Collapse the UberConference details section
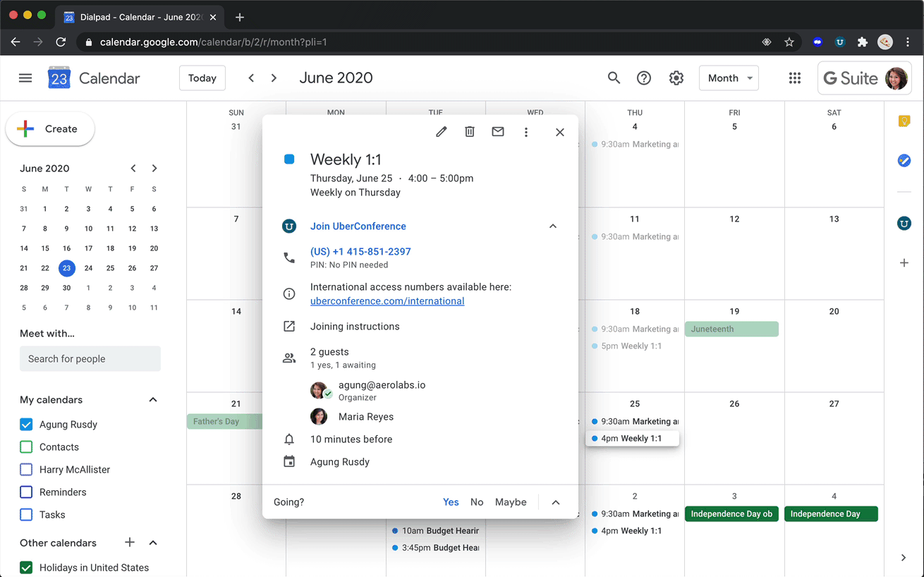 (553, 226)
